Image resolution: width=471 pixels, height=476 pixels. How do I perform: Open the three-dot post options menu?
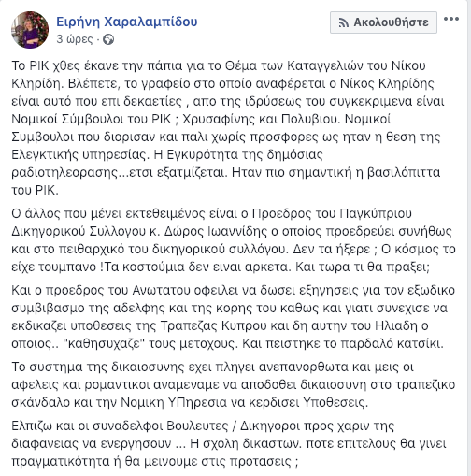point(451,19)
